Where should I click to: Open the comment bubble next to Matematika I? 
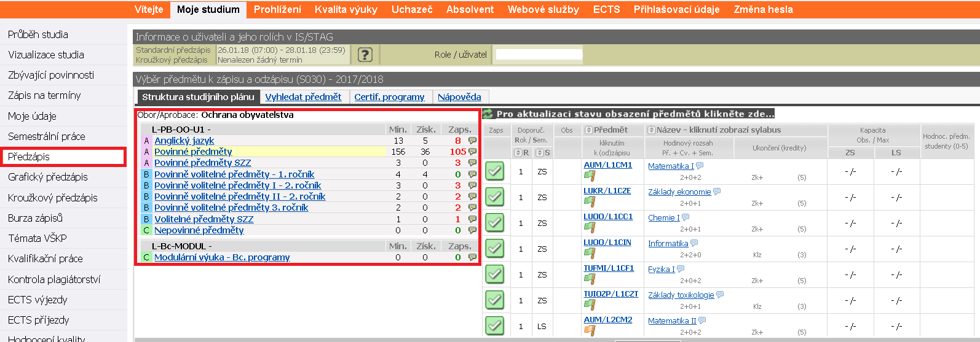tap(700, 166)
